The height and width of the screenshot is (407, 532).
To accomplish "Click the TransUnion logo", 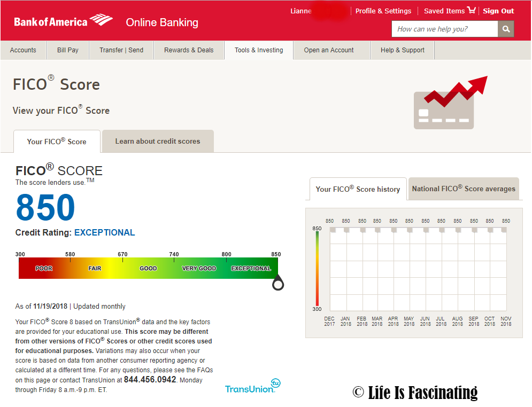I will click(253, 386).
